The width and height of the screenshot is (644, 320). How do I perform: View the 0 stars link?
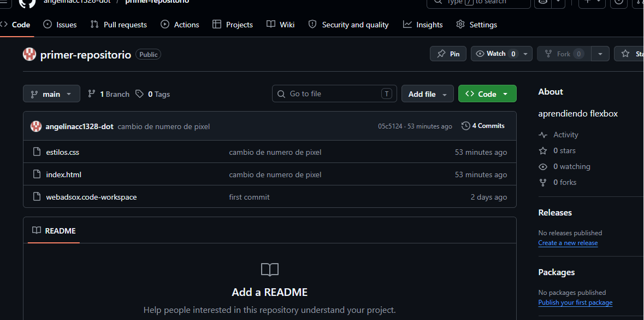click(x=557, y=150)
